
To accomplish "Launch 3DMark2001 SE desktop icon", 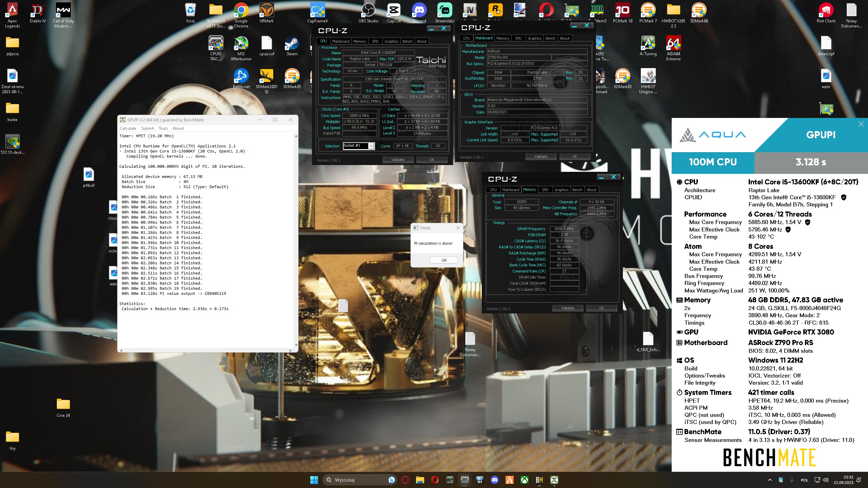I will click(267, 81).
